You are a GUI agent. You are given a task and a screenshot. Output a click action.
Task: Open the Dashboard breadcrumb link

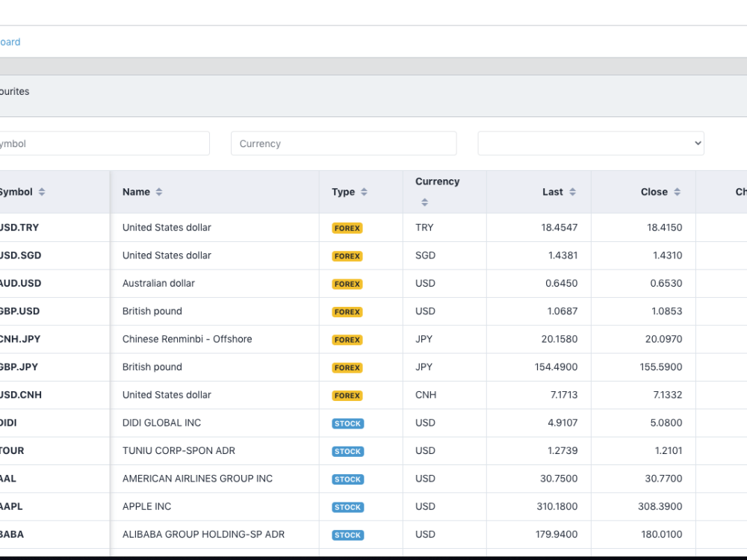(x=9, y=42)
